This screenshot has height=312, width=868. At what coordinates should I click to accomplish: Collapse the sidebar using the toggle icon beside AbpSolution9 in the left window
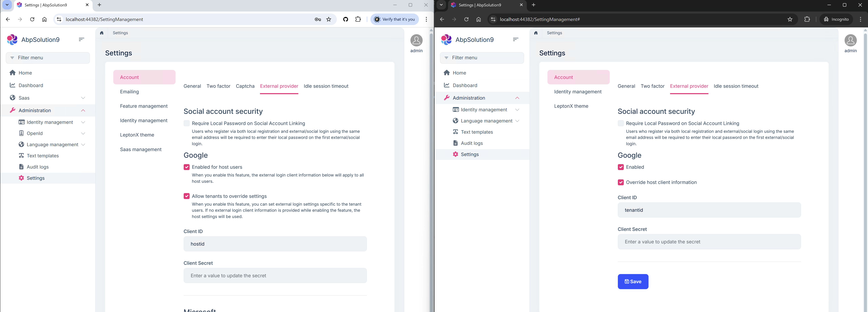point(81,39)
